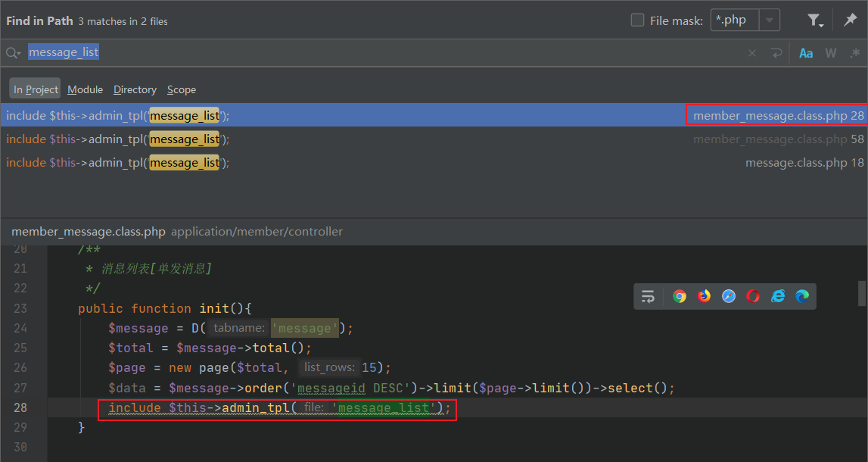
Task: Open preview in Edge browser
Action: coord(802,296)
